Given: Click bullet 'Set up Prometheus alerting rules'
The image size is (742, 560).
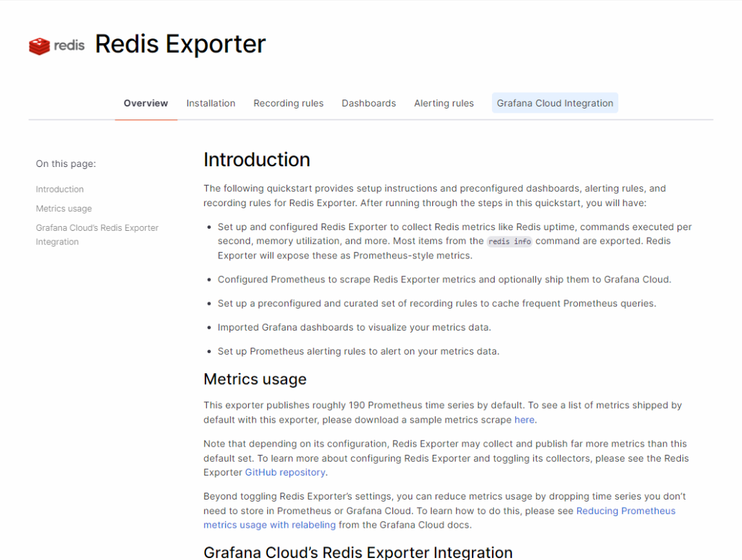Looking at the screenshot, I should [358, 351].
